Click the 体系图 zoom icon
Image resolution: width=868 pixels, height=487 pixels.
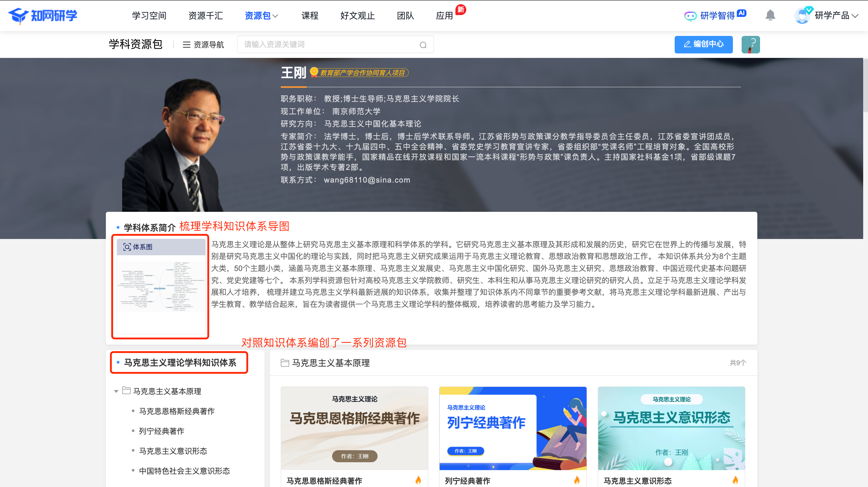point(127,247)
